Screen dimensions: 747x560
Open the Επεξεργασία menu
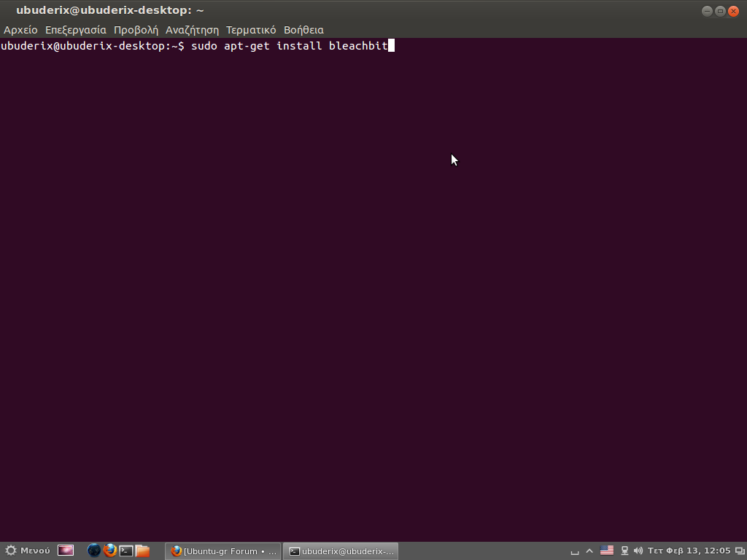click(x=76, y=30)
